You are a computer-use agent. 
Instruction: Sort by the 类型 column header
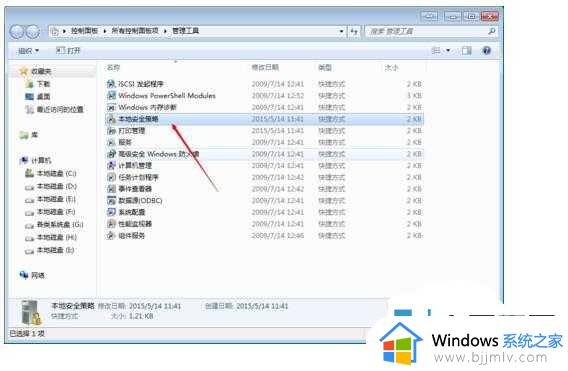pos(325,67)
